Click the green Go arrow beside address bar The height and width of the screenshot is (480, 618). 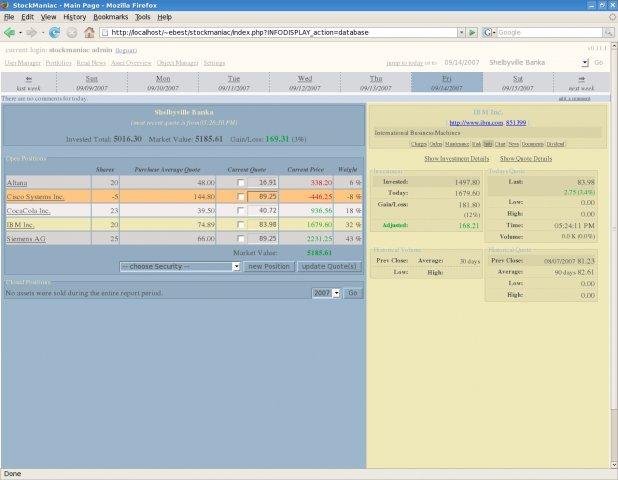click(x=472, y=32)
